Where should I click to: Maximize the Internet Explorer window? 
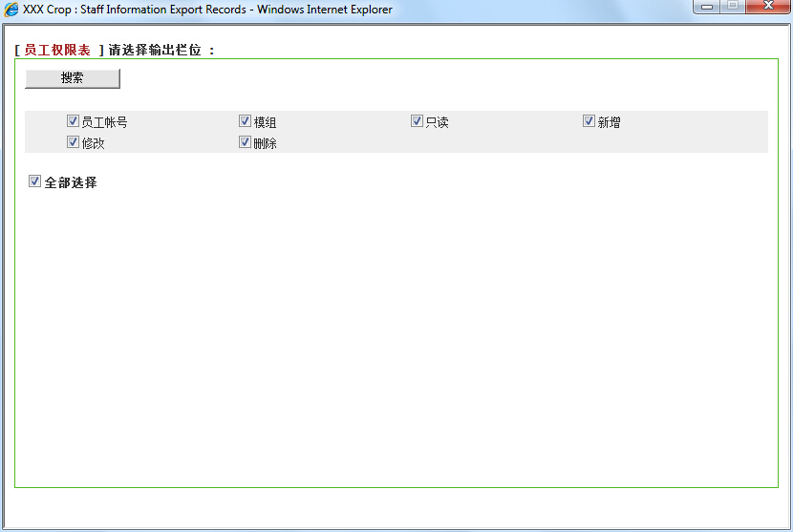[x=733, y=7]
